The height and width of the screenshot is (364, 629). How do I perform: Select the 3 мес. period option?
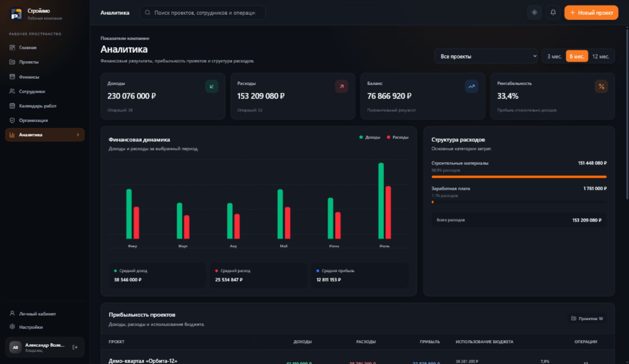tap(554, 56)
